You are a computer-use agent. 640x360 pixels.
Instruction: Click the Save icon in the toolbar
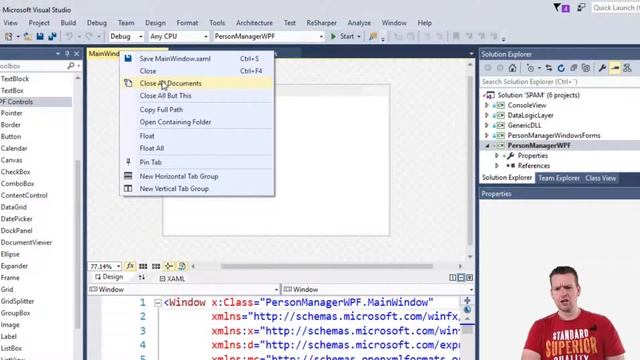pos(40,36)
